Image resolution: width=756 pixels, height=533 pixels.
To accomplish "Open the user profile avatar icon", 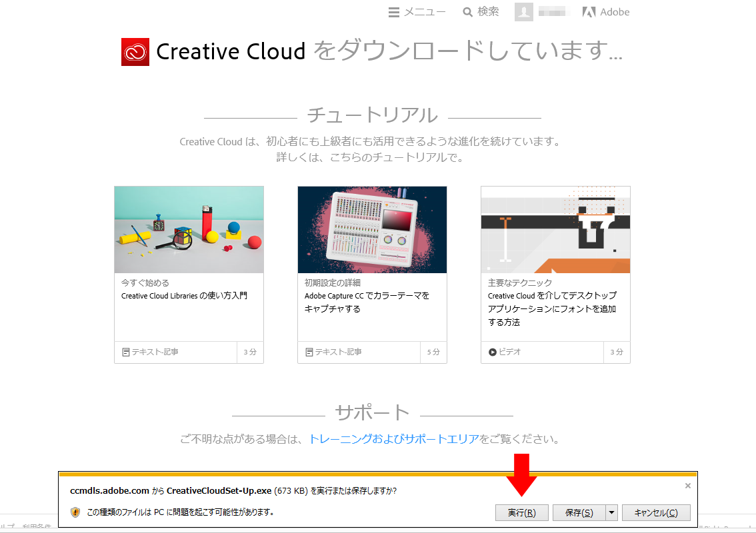I will point(523,12).
